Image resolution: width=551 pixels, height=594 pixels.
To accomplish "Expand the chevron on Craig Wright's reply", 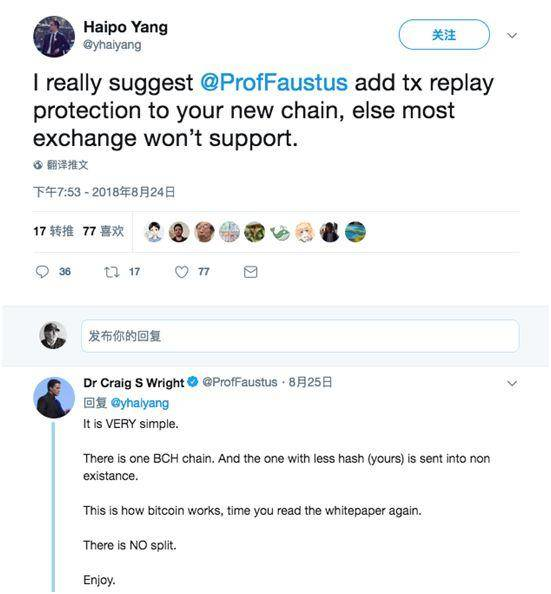I will [x=512, y=383].
